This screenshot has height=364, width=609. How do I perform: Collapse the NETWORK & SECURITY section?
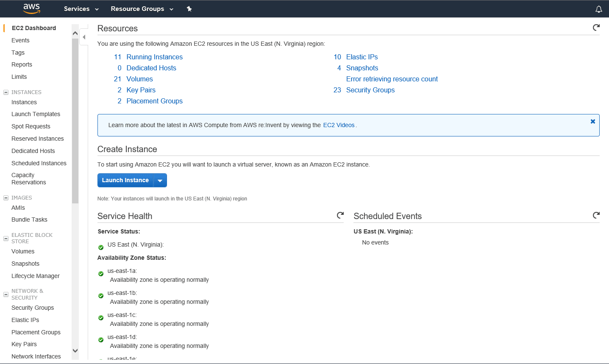[6, 294]
